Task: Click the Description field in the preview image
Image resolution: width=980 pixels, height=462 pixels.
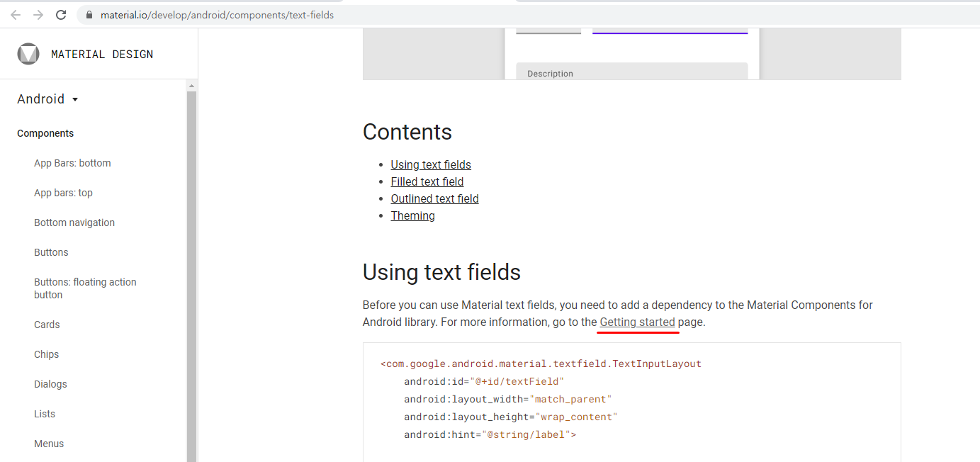Action: pyautogui.click(x=632, y=72)
